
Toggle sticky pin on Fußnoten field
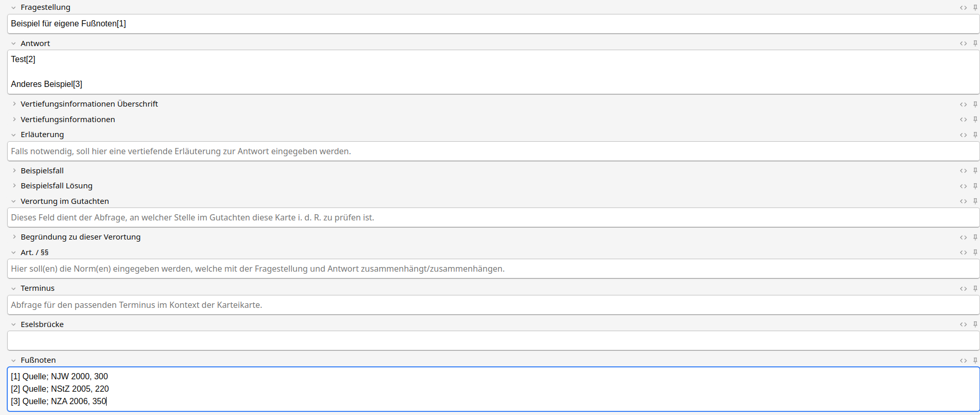(x=975, y=361)
